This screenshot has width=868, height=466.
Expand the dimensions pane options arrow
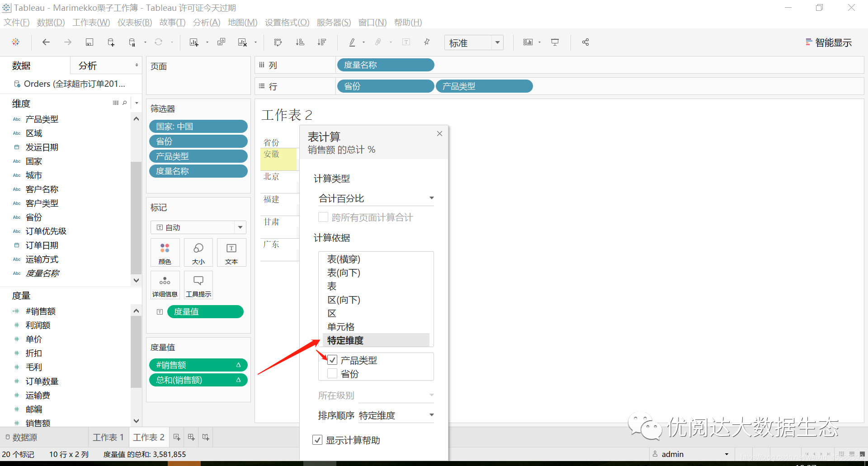pyautogui.click(x=137, y=103)
